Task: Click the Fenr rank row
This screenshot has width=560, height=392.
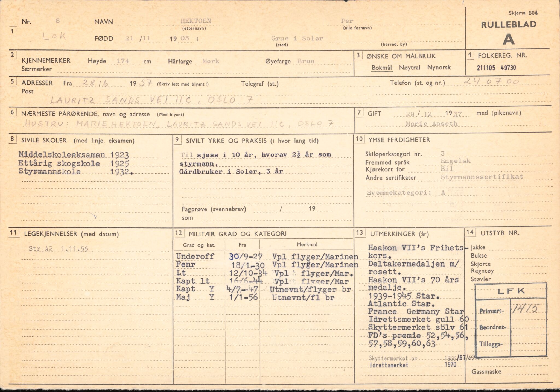Action: tap(267, 265)
